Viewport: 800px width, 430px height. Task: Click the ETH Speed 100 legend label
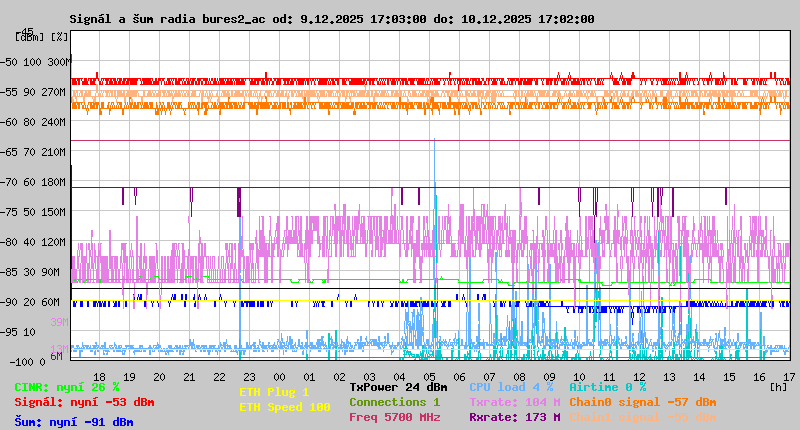pyautogui.click(x=285, y=407)
